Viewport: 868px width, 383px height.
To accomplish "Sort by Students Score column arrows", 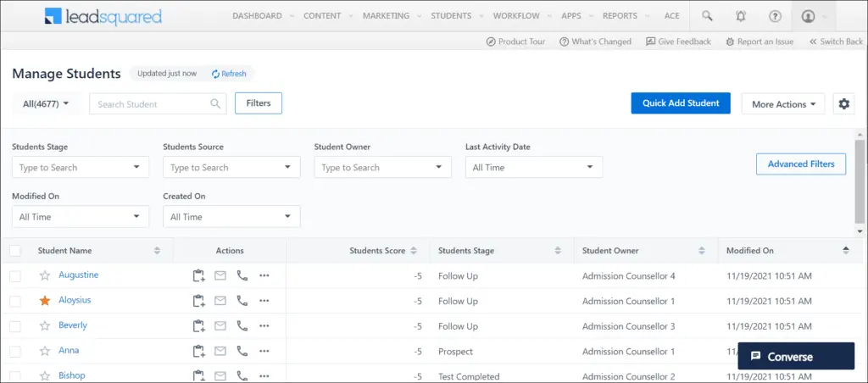I will point(414,251).
